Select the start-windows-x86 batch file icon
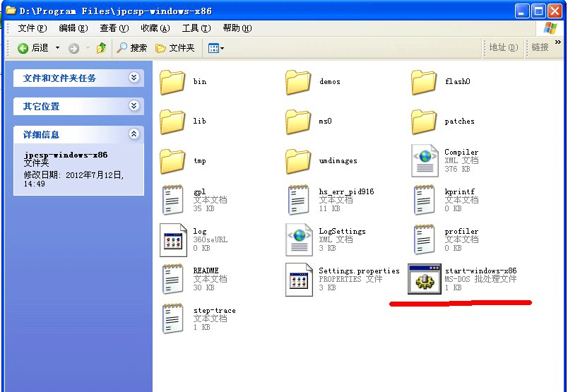 pyautogui.click(x=425, y=279)
